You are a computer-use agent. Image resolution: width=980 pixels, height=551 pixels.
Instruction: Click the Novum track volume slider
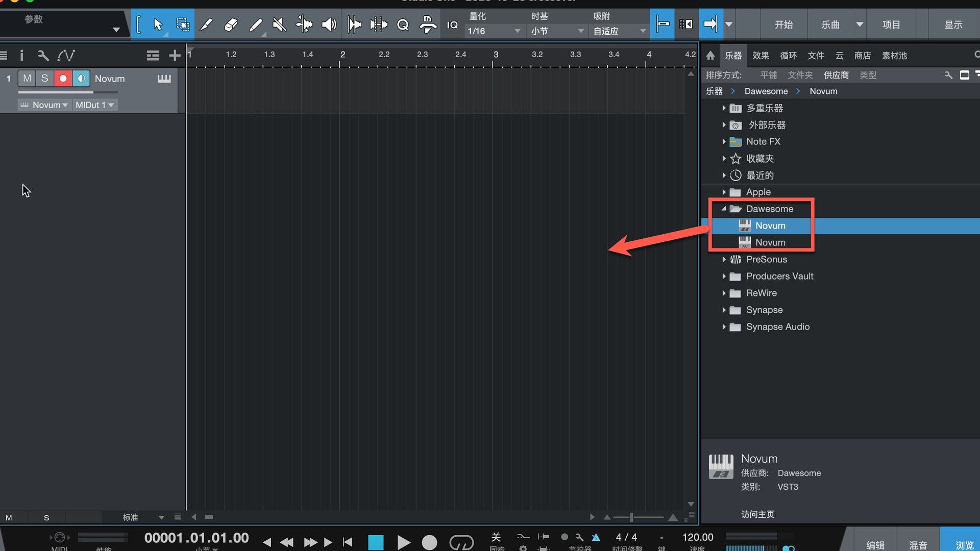pyautogui.click(x=67, y=92)
